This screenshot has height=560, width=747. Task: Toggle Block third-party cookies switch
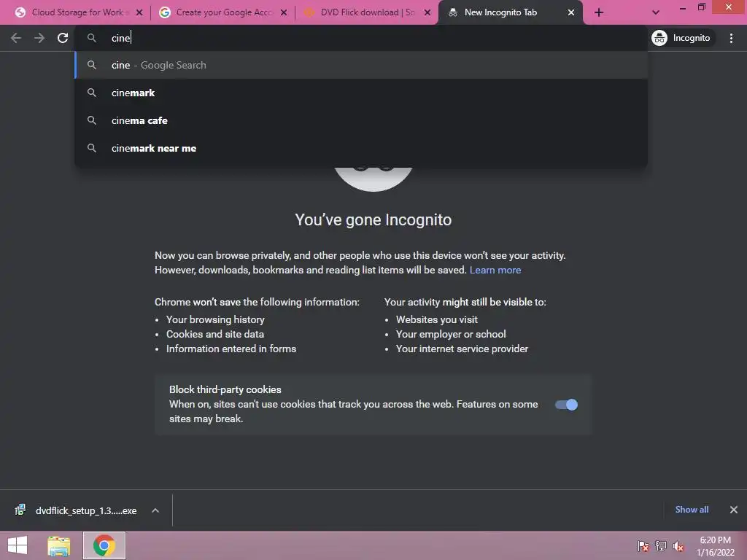click(566, 405)
